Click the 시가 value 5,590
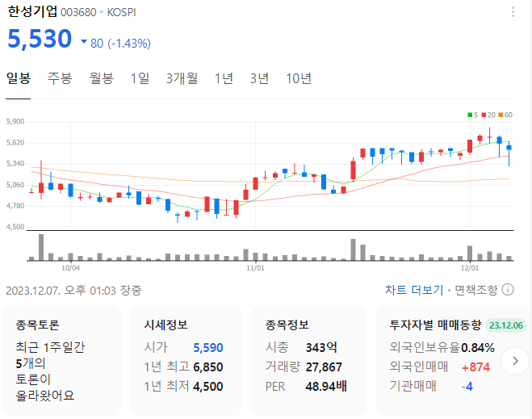Viewport: 532px width, 419px height. tap(208, 348)
